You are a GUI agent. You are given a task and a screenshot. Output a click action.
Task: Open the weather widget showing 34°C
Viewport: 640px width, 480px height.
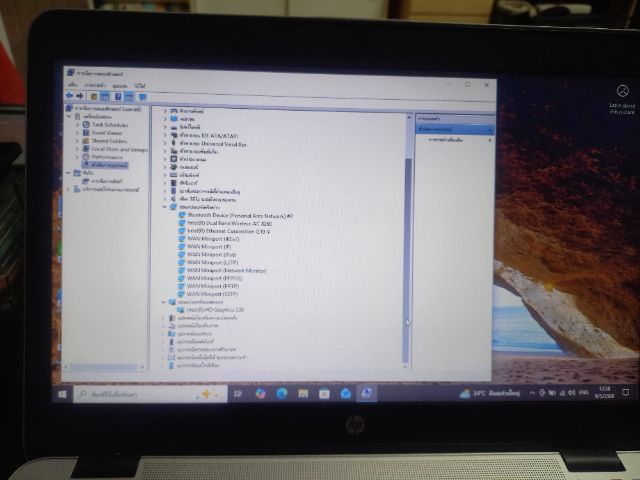pos(490,393)
